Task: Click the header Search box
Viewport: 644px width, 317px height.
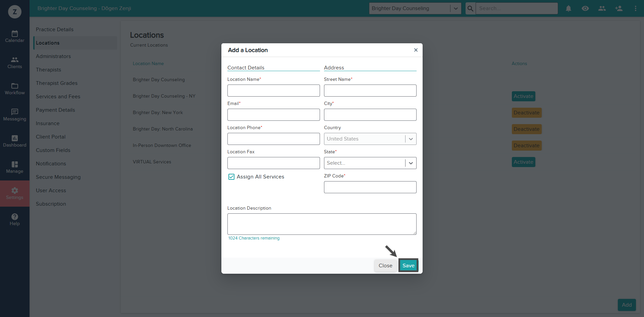Action: tap(517, 8)
